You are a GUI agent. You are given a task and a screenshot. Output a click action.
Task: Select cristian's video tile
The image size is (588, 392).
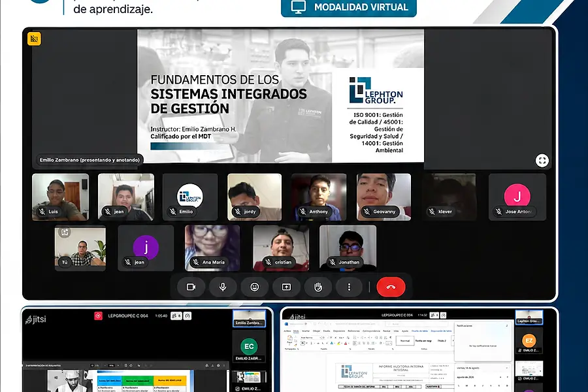pyautogui.click(x=281, y=248)
